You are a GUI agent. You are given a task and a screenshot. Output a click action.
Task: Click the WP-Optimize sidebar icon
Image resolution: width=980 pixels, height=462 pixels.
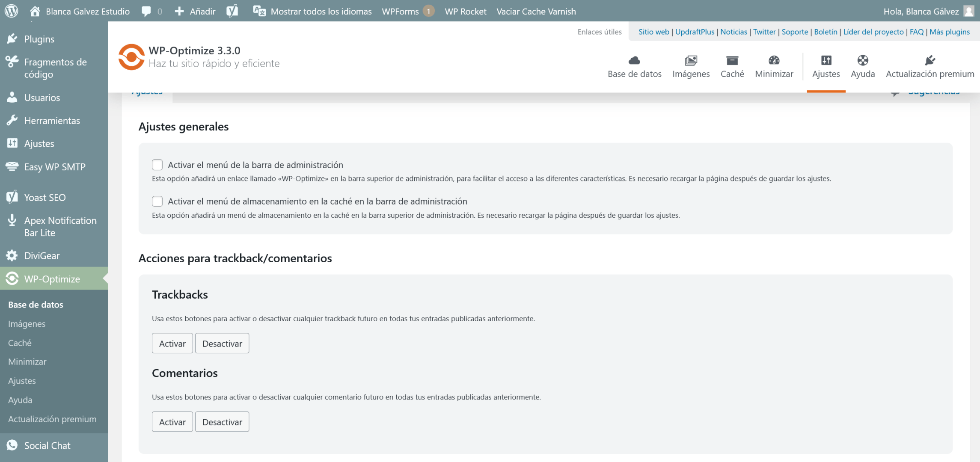pyautogui.click(x=12, y=279)
